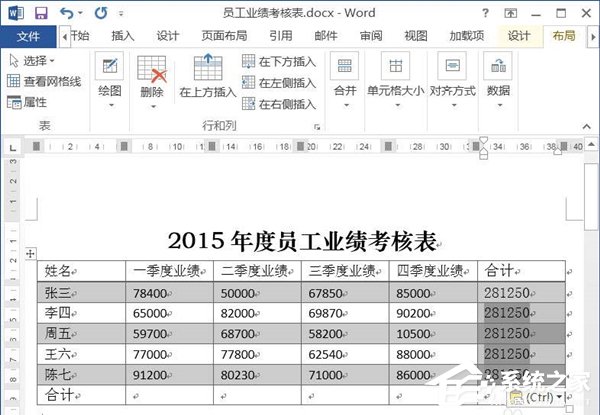Click 在右侧插入 insert right
Image resolution: width=600 pixels, height=415 pixels.
click(279, 104)
